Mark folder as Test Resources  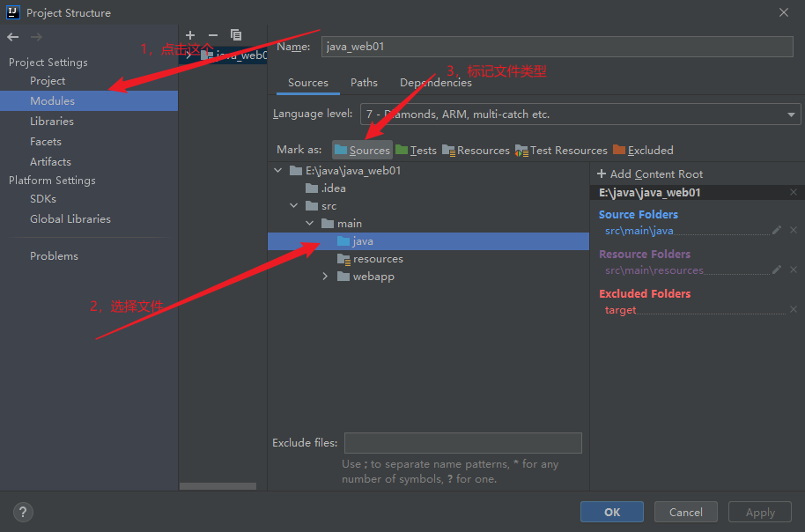[562, 150]
